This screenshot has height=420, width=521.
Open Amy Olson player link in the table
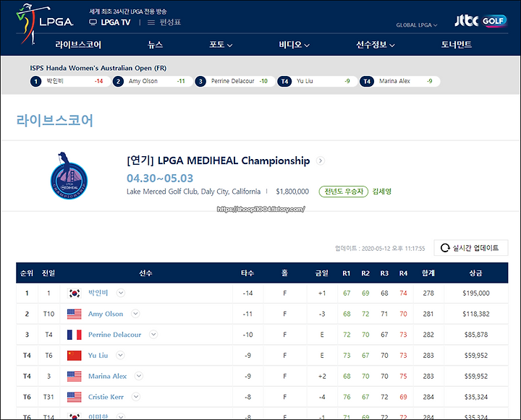(106, 314)
